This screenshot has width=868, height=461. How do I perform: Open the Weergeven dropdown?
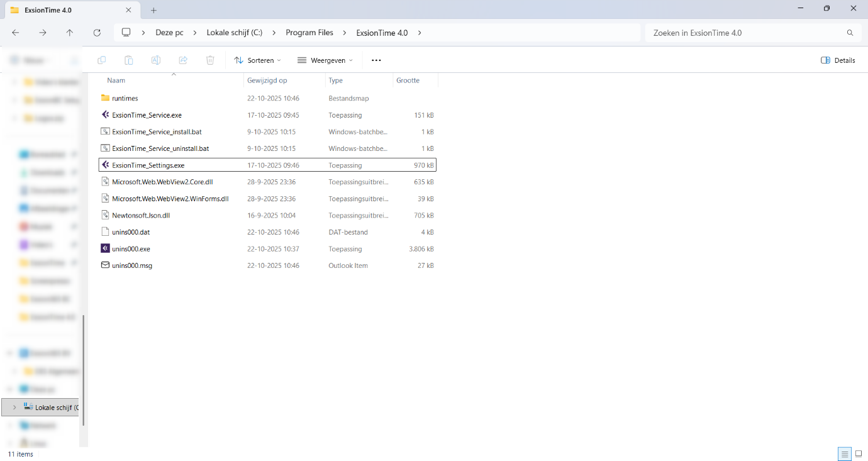pos(325,60)
